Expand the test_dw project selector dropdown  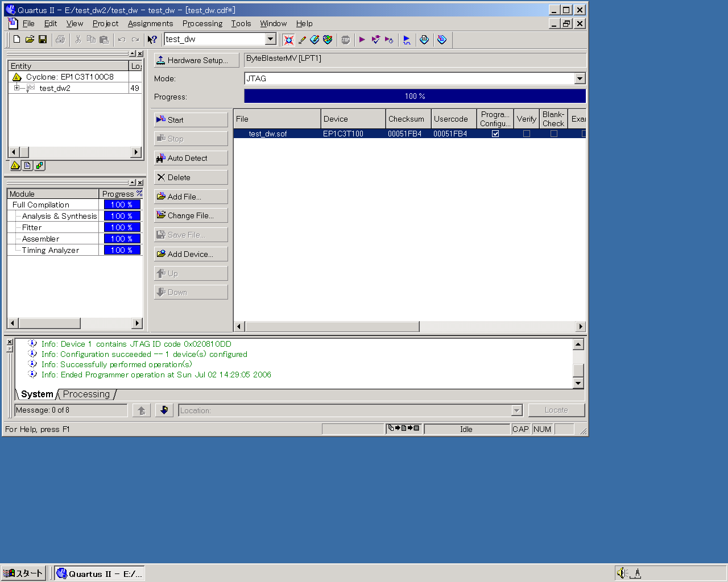(x=271, y=39)
